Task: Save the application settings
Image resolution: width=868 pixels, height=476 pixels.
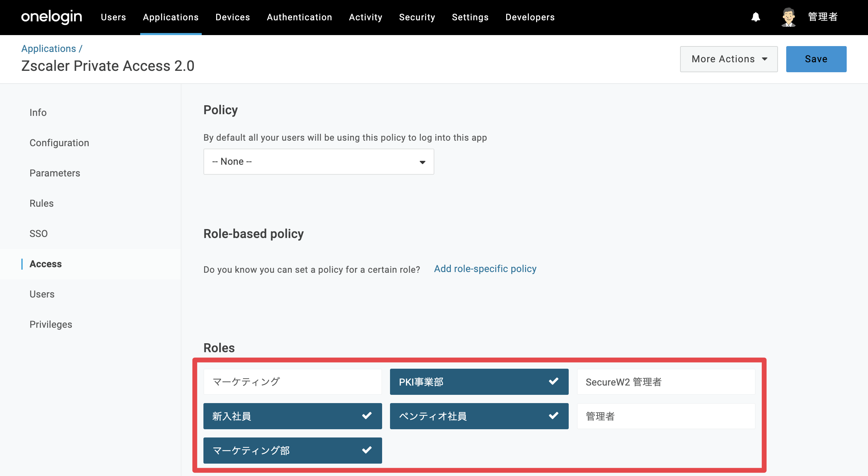Action: click(x=816, y=59)
